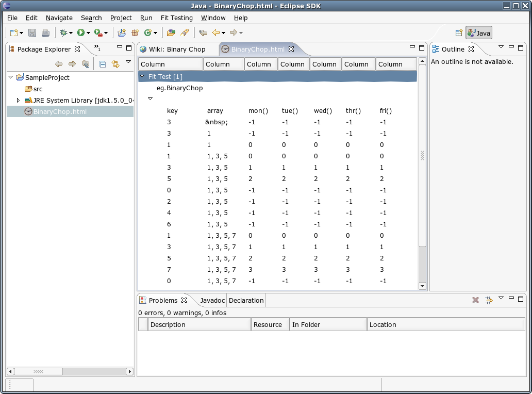Click the Problems view filters icon
Viewport: 532px width, 394px height.
tap(489, 300)
